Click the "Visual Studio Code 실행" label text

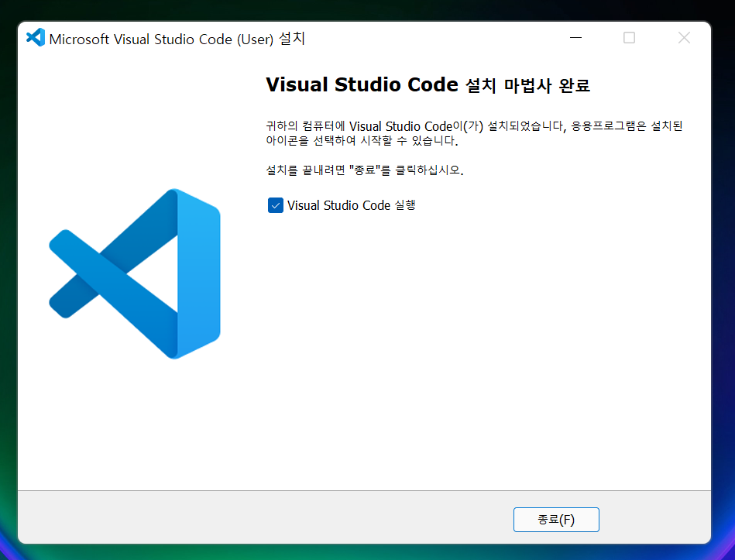(x=351, y=205)
